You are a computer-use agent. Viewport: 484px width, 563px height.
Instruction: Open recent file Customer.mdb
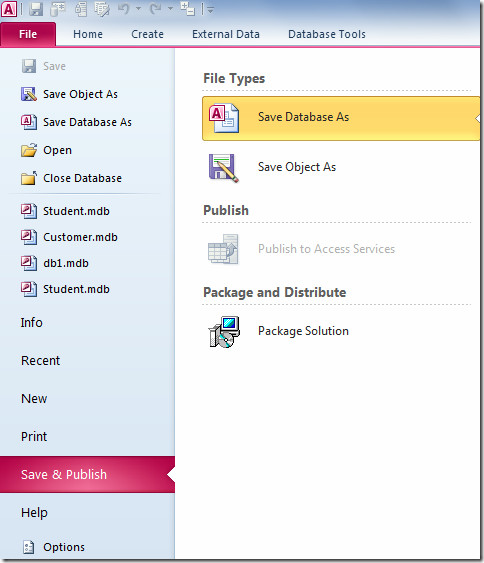[80, 237]
